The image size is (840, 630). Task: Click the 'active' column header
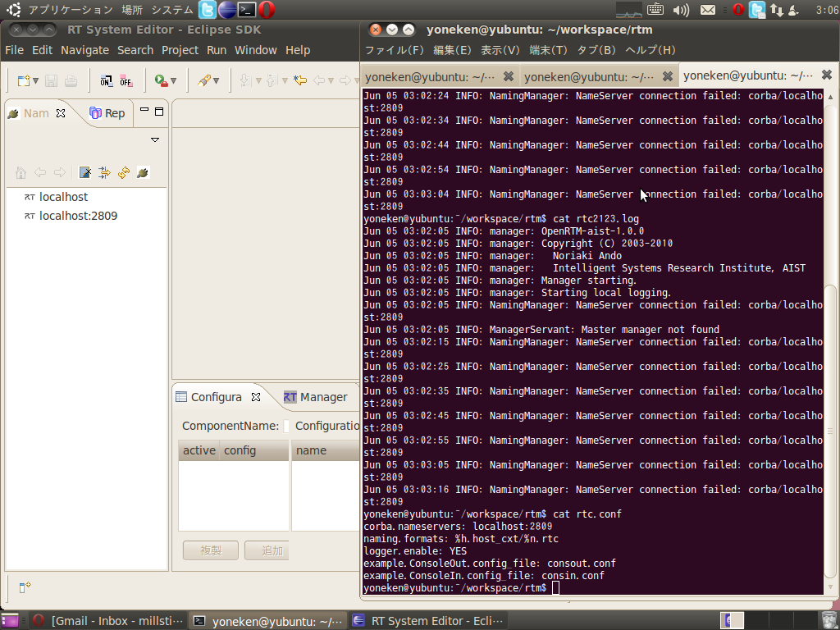click(199, 450)
